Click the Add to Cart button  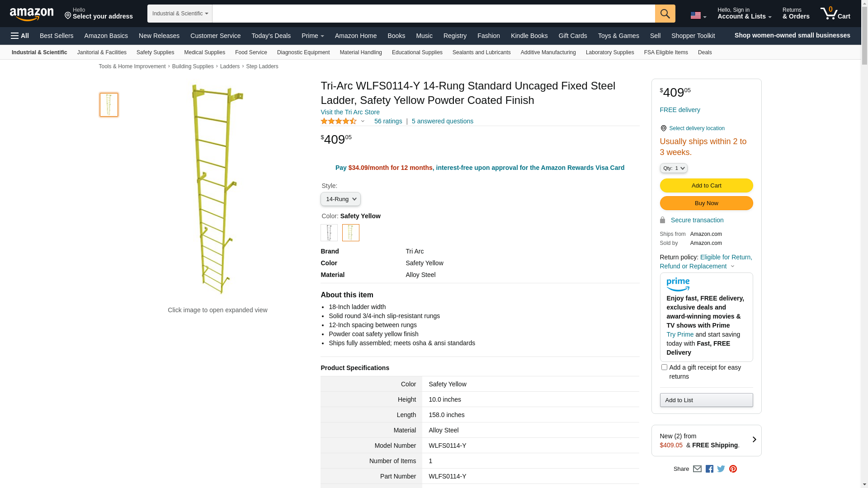(x=706, y=186)
